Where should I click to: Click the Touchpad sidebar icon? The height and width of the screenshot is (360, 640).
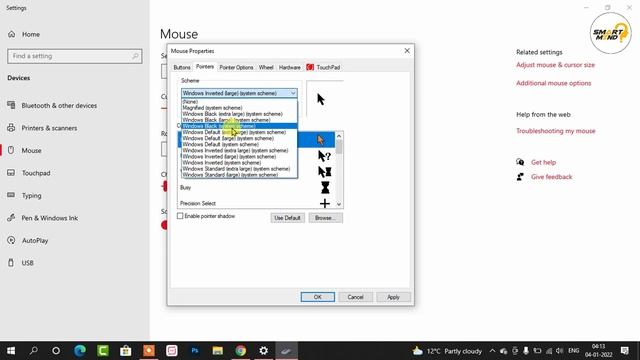(x=11, y=173)
